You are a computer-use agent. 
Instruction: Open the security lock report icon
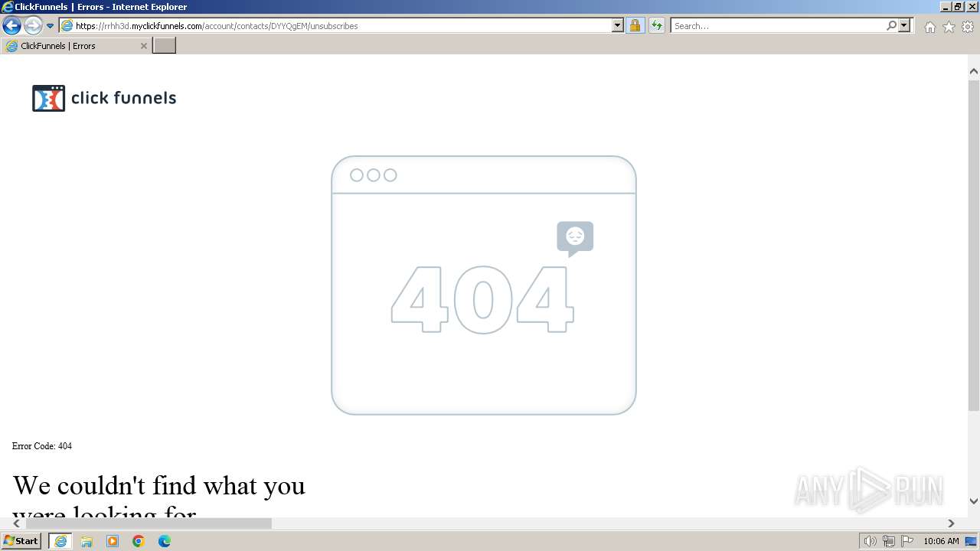tap(635, 26)
